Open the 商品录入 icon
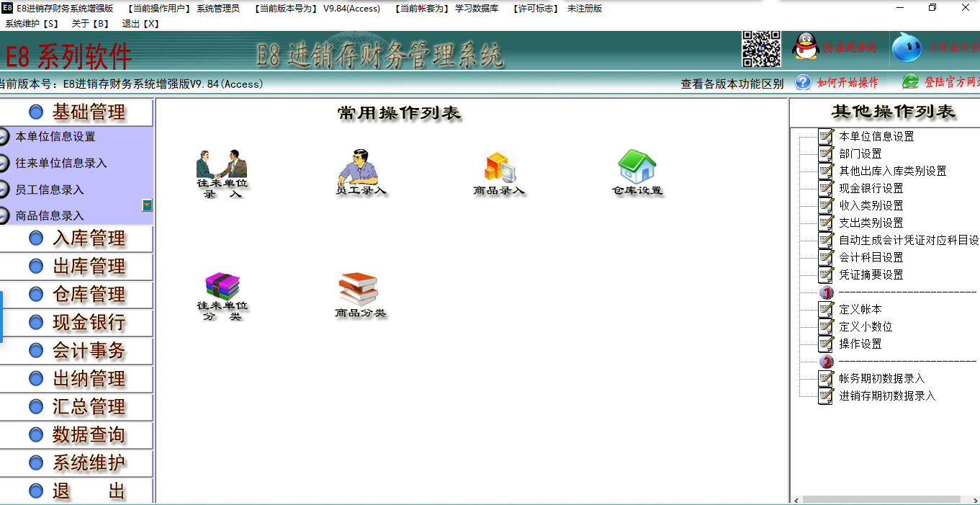 499,174
